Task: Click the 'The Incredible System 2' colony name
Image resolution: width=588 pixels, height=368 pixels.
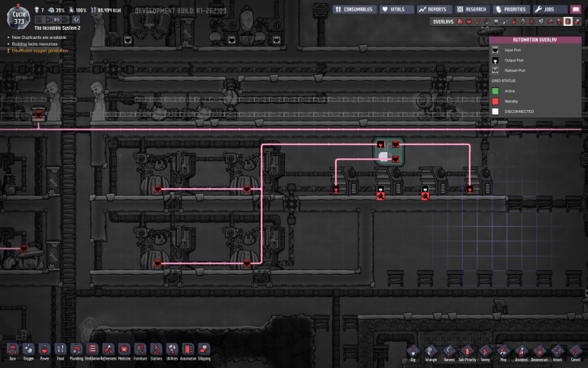Action: (57, 28)
